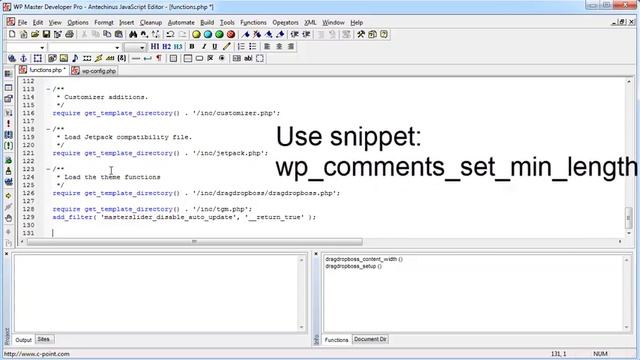This screenshot has height=360, width=640.
Task: Click the editor horizontal scrollbar thumb
Action: click(195, 242)
